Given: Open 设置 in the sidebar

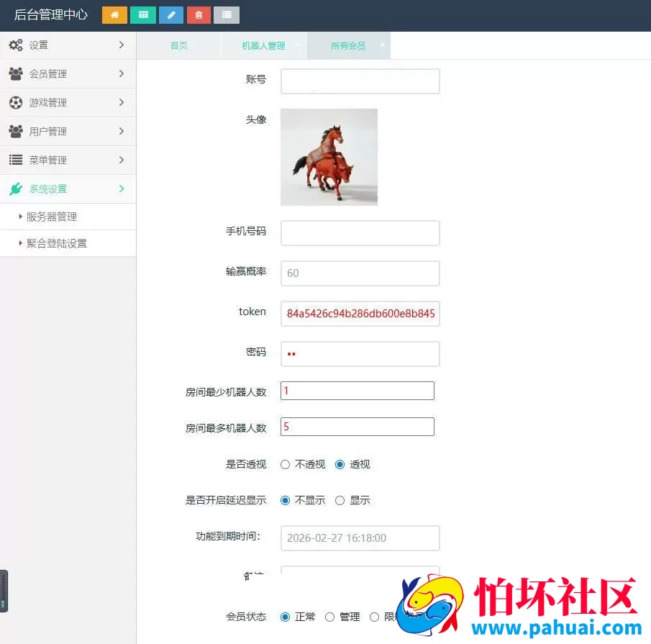Looking at the screenshot, I should 68,45.
